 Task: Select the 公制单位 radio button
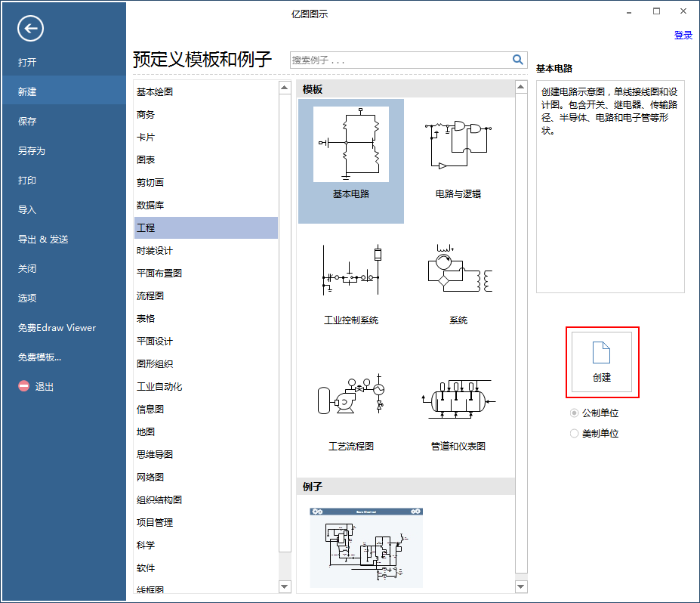click(x=575, y=413)
